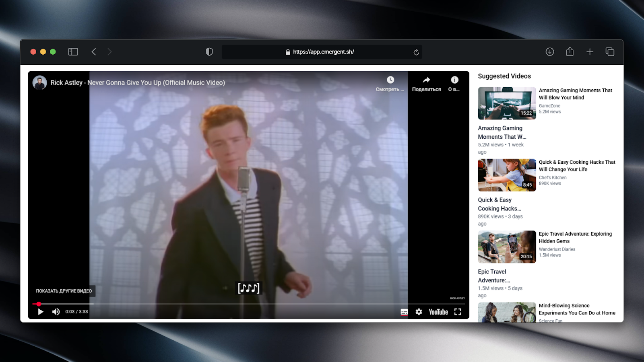Go forward to next page
Screen dimensions: 644x362
coord(109,52)
